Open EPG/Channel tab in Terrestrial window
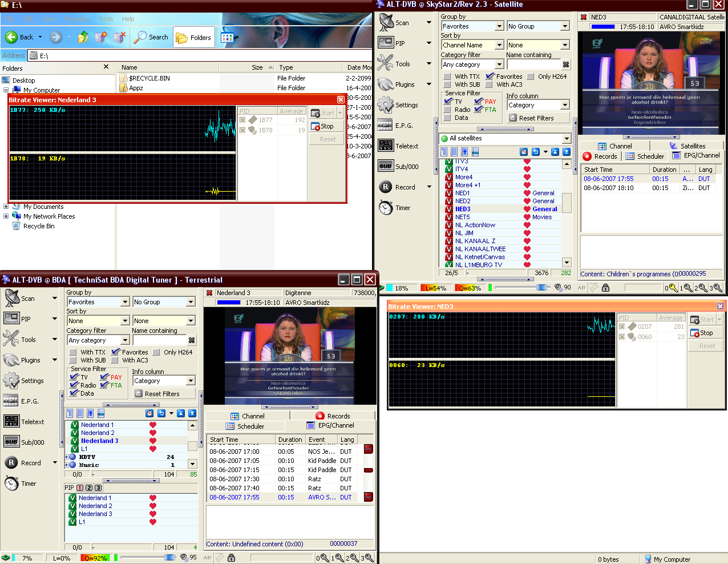This screenshot has height=564, width=728. pos(330,425)
